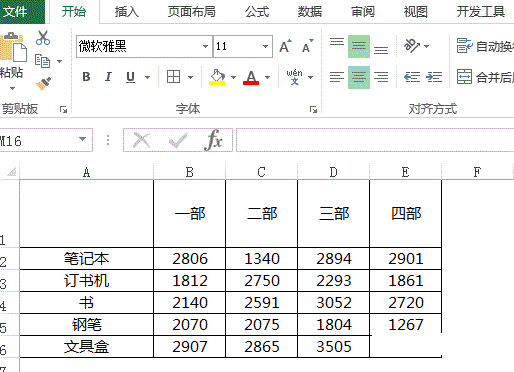Switch to 页面布局 page layout tab
The width and height of the screenshot is (514, 372).
click(191, 12)
